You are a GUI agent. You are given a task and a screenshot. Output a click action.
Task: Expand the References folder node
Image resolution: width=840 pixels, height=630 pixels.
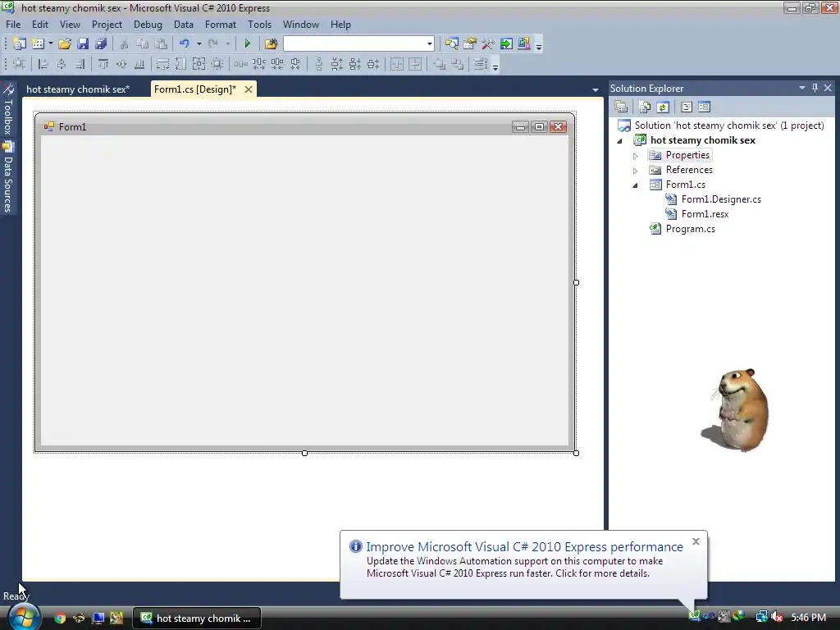636,171
